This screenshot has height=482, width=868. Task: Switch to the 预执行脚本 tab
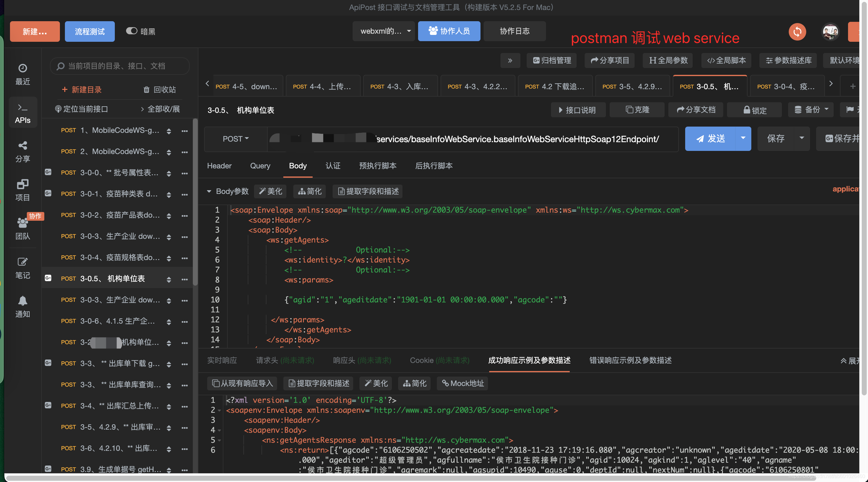[378, 166]
